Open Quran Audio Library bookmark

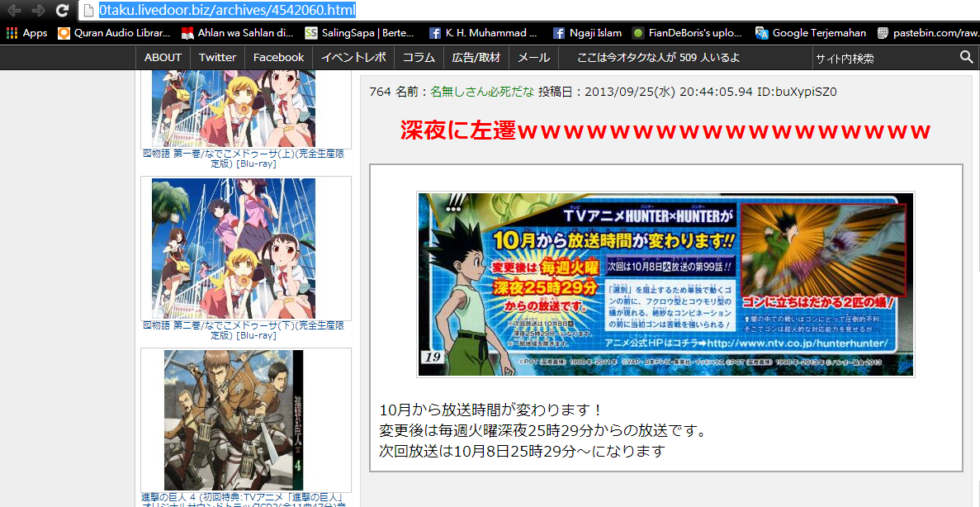(x=114, y=33)
